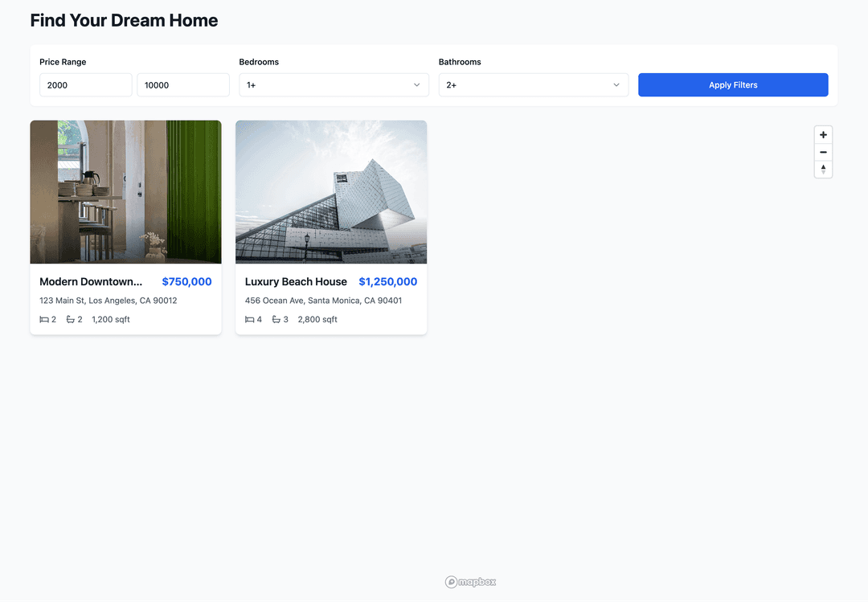Click the bathtub icon on Luxury Beach House card
Screen dimensions: 868x602
(275, 319)
